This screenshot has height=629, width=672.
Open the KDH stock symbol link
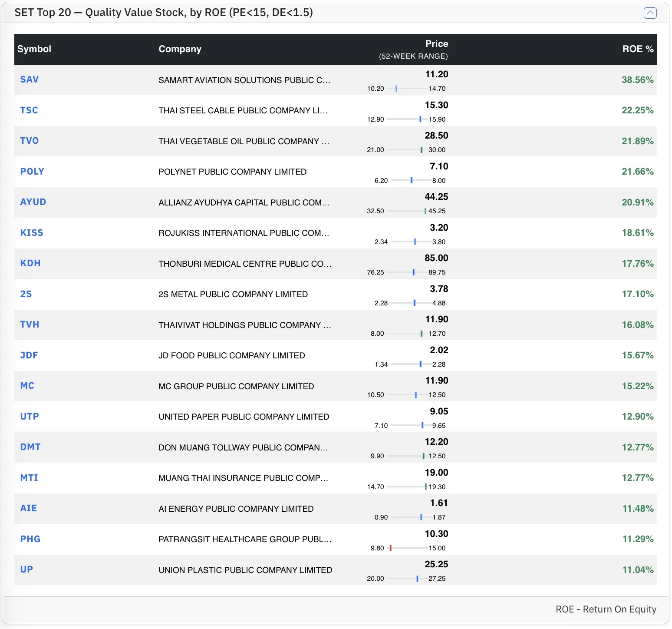tap(30, 263)
